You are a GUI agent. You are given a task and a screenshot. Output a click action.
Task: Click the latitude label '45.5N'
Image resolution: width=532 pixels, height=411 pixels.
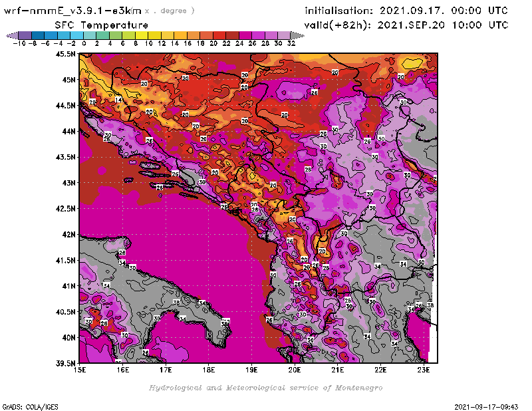point(65,54)
